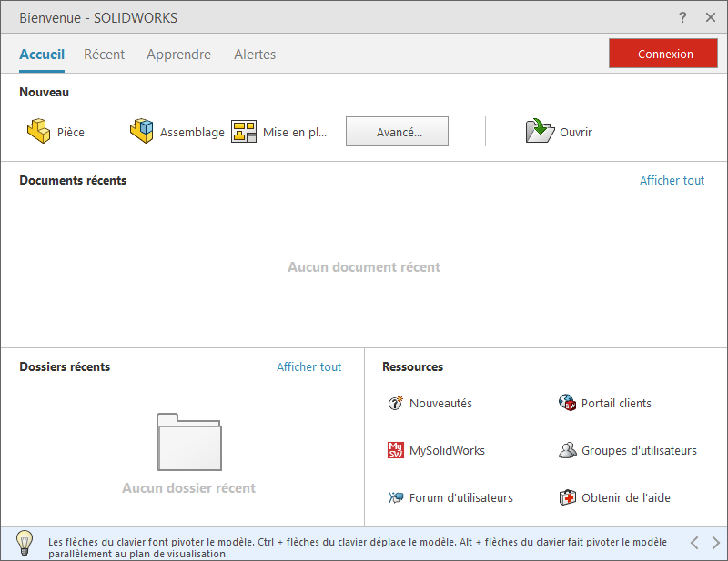Open the MySolidWorks icon
The width and height of the screenshot is (728, 561).
[x=395, y=450]
